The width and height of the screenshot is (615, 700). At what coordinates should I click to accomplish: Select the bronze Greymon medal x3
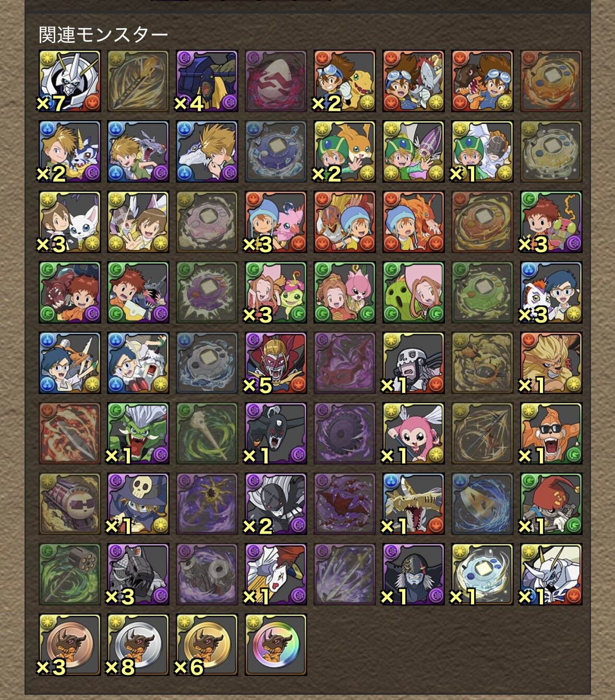click(x=69, y=645)
